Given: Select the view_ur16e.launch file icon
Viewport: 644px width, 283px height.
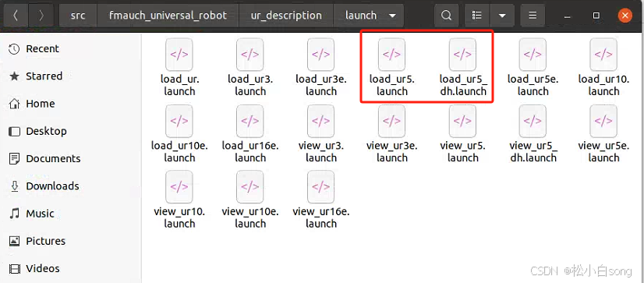Looking at the screenshot, I should click(320, 187).
